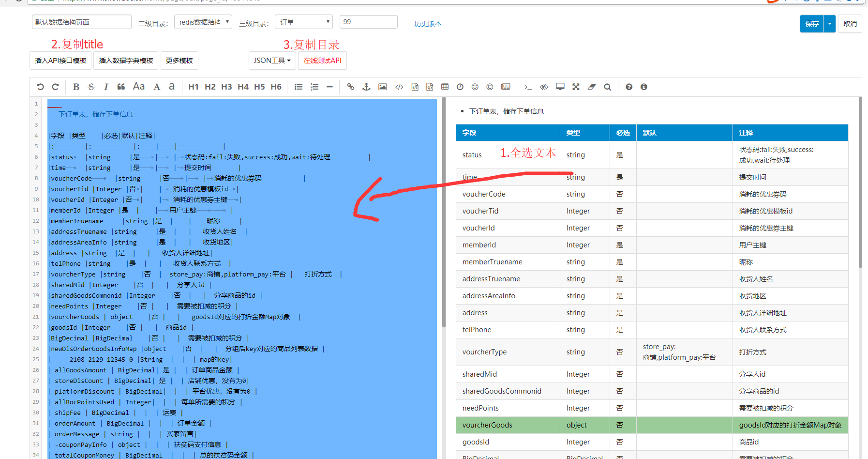Screen dimensions: 868x459
Task: Insert a horizontal rule
Action: click(x=329, y=87)
